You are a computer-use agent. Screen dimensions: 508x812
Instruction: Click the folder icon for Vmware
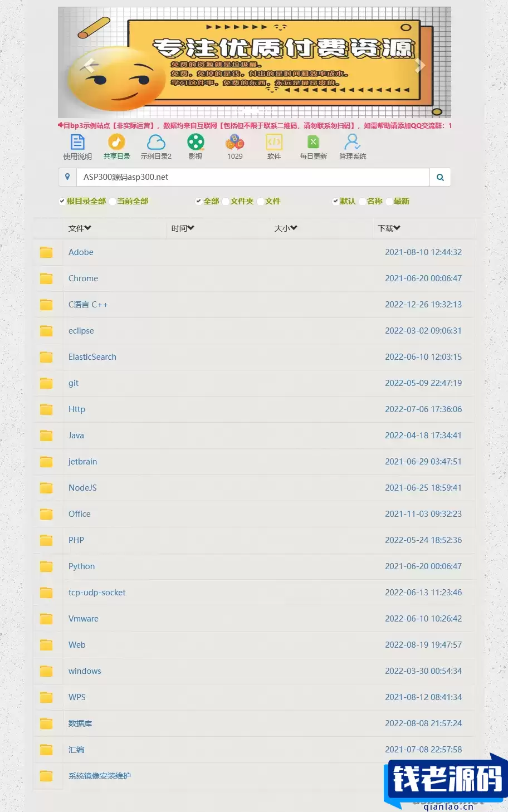coord(46,619)
